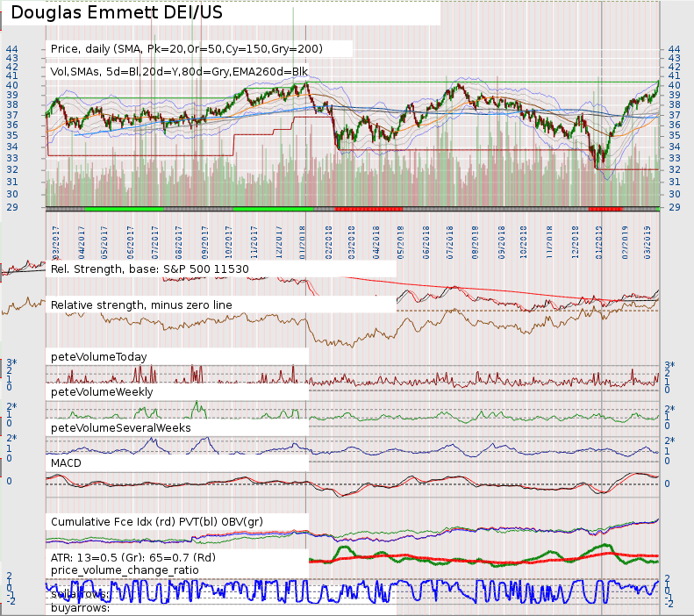Click the chart title "Douglas Emmett DEI/US"
The height and width of the screenshot is (616, 694).
[117, 12]
